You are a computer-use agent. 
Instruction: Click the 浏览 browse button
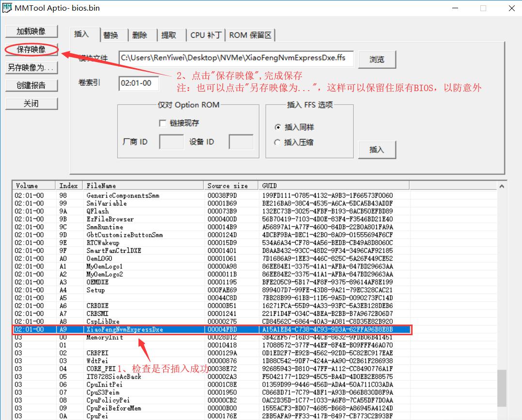(x=377, y=59)
